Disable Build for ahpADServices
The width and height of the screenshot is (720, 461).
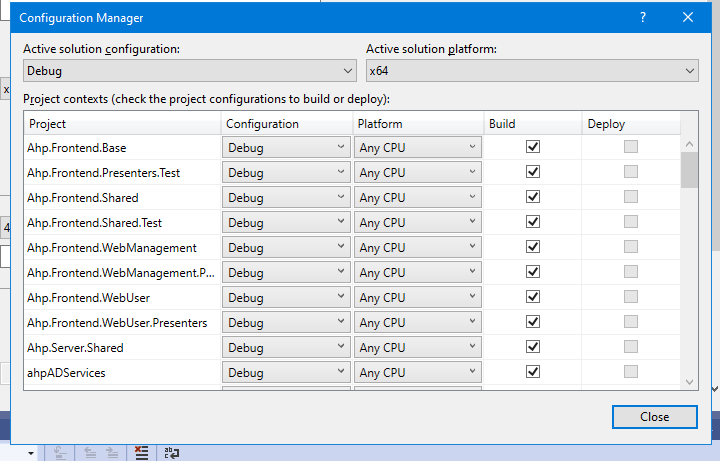533,372
